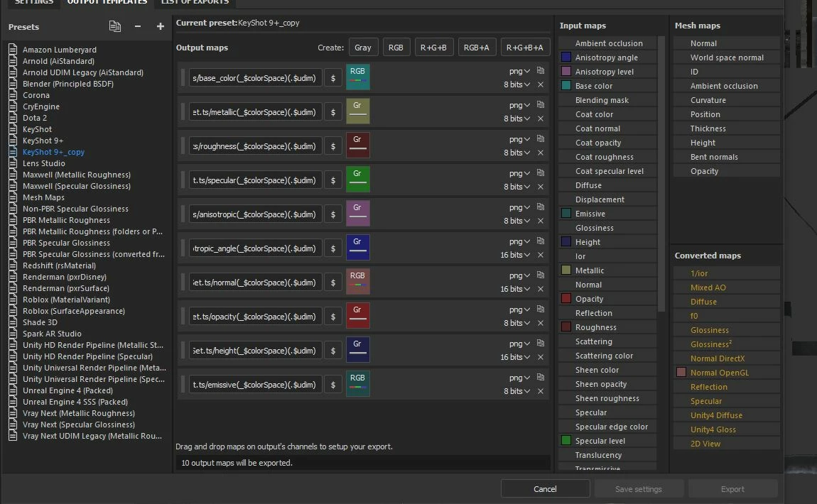Duplicate the roughness output map

tap(541, 138)
